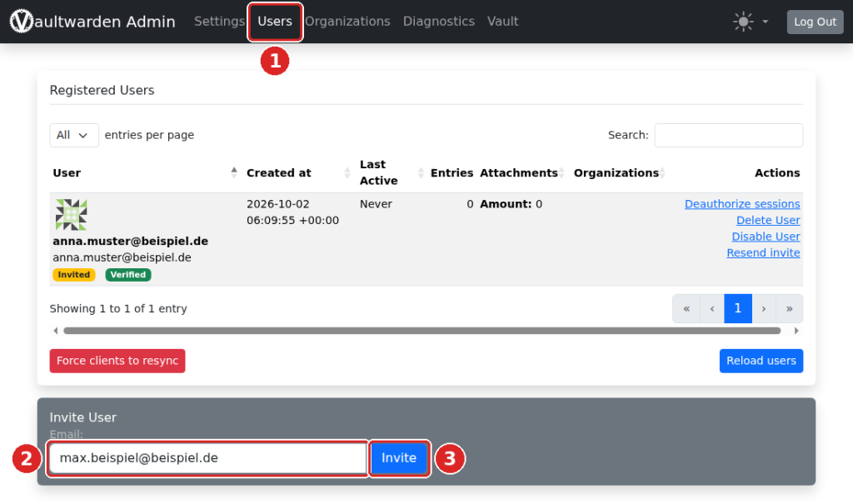Sort by Entries column header
Screen dimensions: 853x504
451,172
